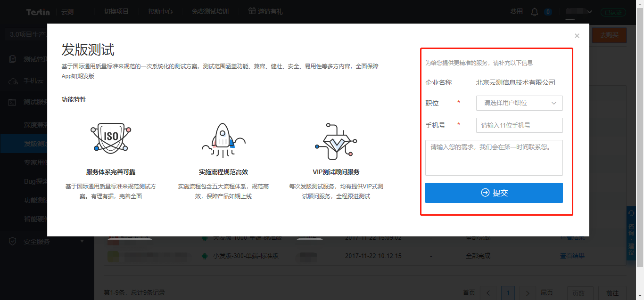The height and width of the screenshot is (300, 644).
Task: Click the 已认证 badge
Action: click(x=613, y=13)
